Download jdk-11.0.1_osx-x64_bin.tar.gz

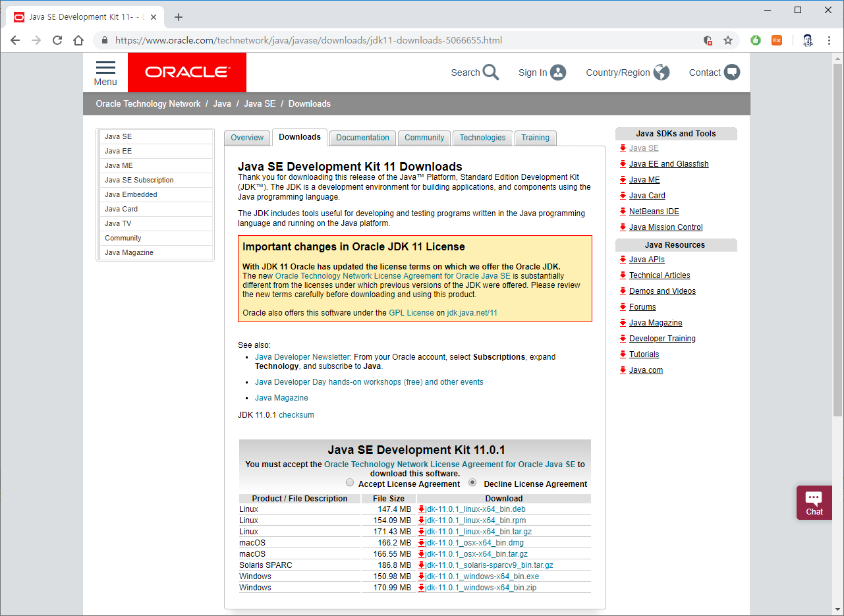476,554
